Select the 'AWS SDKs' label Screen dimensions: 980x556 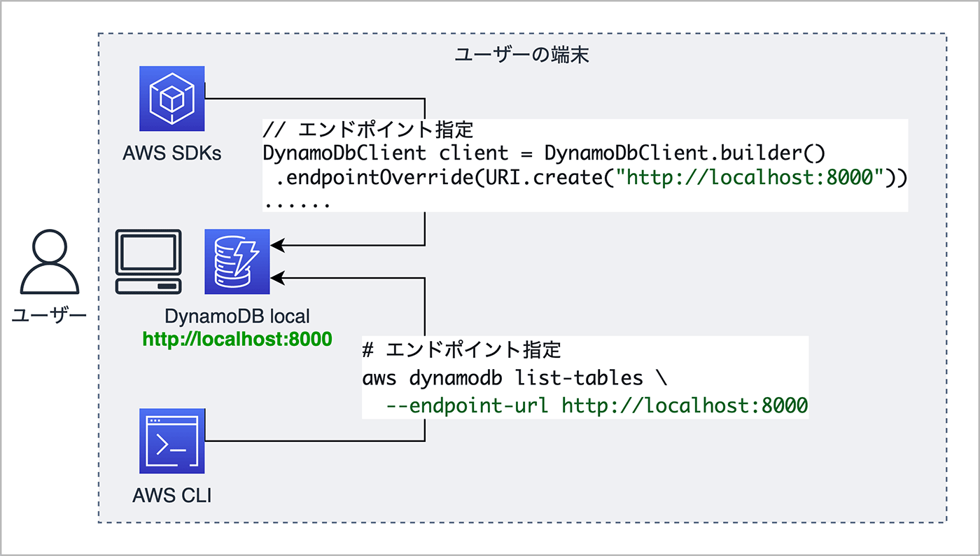(172, 153)
